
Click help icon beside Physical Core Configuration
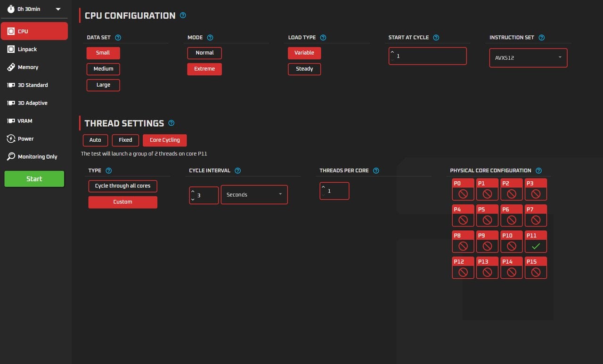(538, 170)
